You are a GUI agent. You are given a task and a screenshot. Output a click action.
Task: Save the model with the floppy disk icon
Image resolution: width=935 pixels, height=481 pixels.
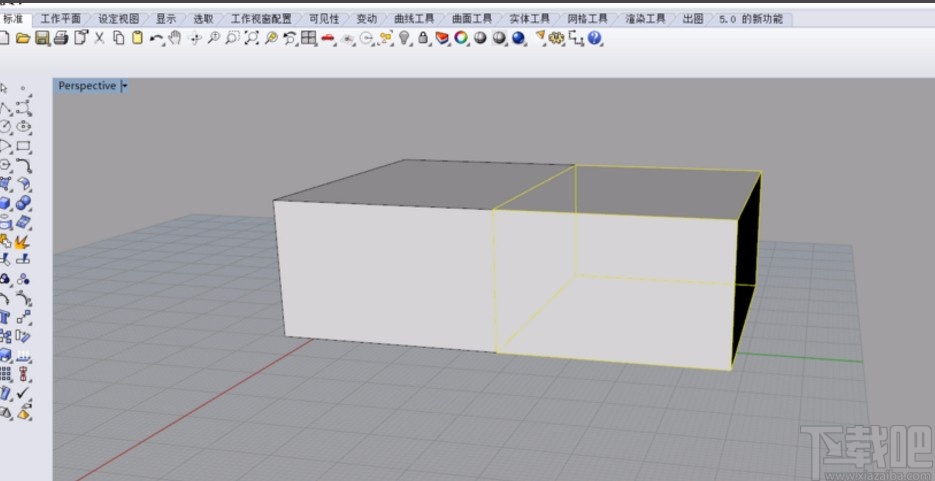click(x=42, y=39)
